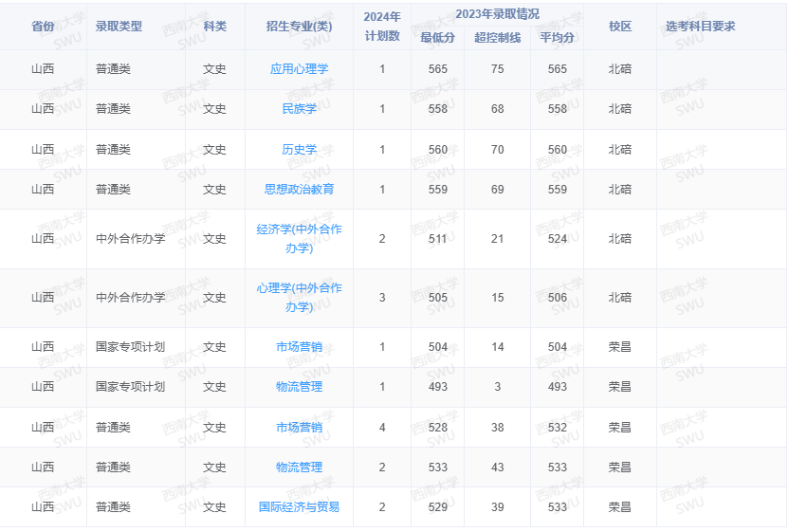Viewport: 789px width, 532px height.
Task: Select average score 524 in 经济学 row
Action: [x=557, y=239]
